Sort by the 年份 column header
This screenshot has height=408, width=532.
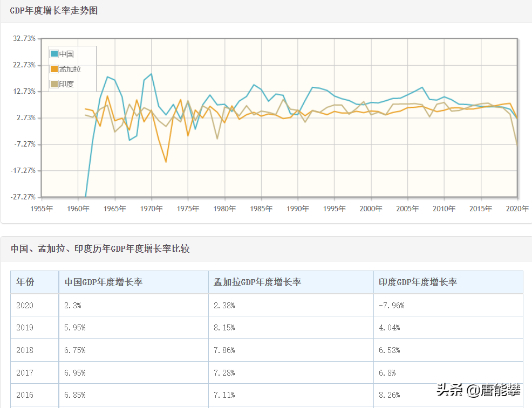25,282
